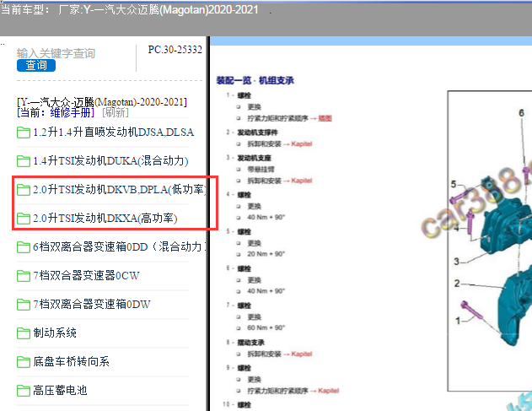This screenshot has width=532, height=411.
Task: Open folder icon for 7档双离合器变速箱0DW
Action: click(x=24, y=305)
